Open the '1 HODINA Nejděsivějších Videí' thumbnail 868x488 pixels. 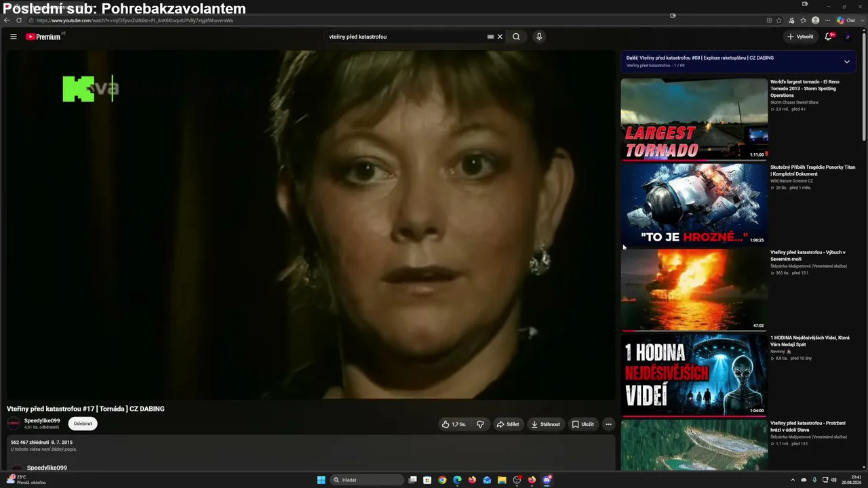point(694,375)
